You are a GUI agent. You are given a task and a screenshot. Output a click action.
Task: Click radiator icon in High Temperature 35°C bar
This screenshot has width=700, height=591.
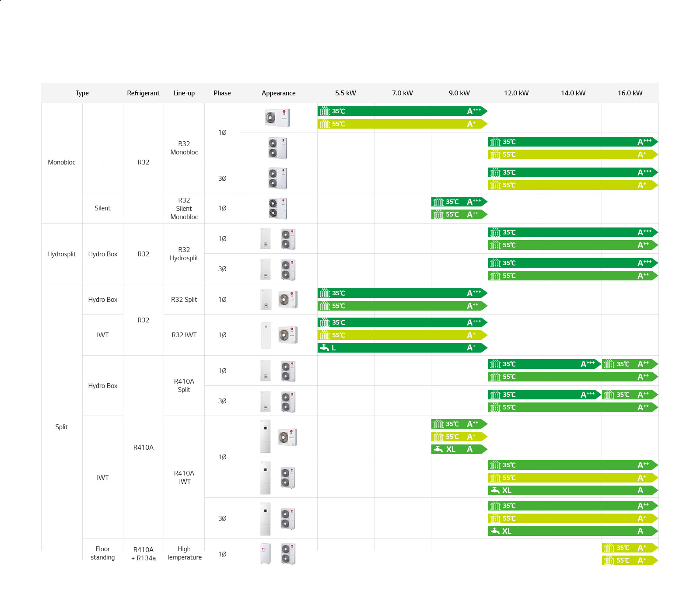[x=609, y=548]
